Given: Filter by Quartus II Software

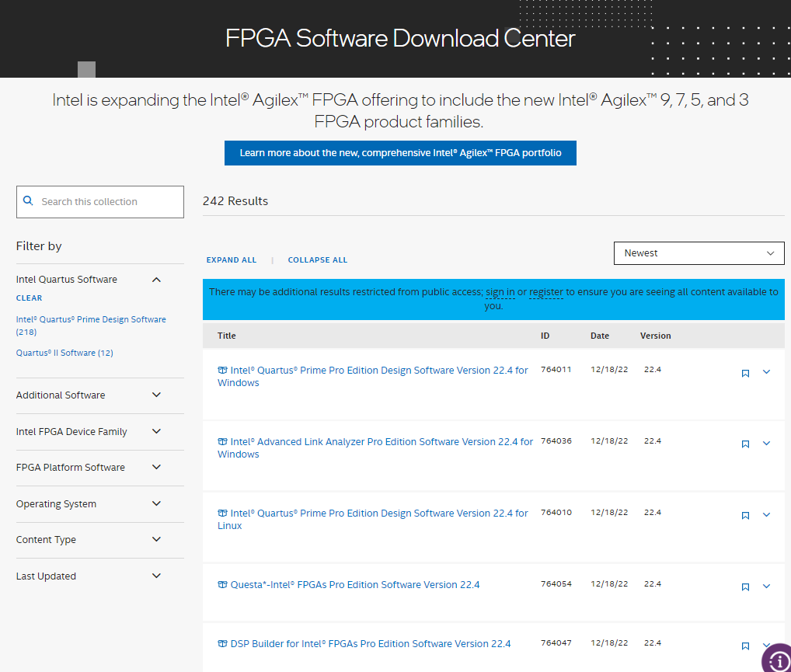Looking at the screenshot, I should (x=64, y=353).
